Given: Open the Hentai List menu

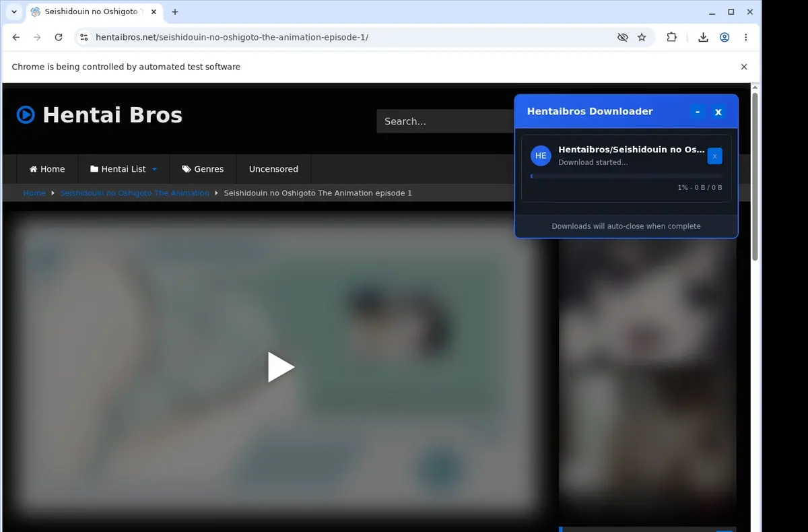Looking at the screenshot, I should coord(124,169).
